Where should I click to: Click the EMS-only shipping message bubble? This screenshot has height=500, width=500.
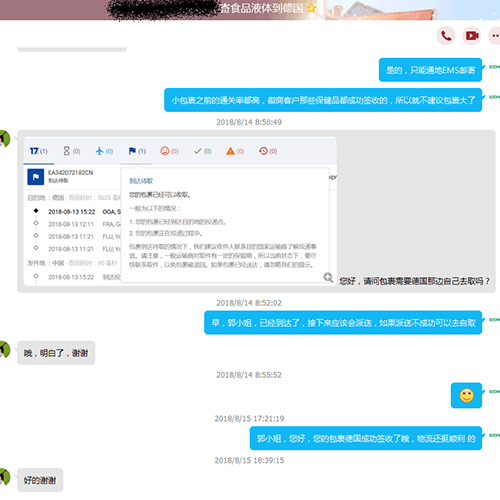tap(430, 70)
